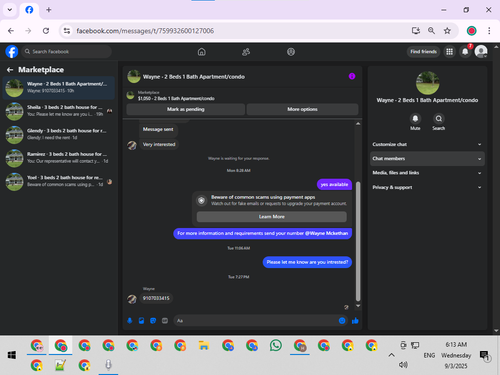Click the 'yes available' message
Viewport: 500px width, 375px height.
tap(334, 184)
